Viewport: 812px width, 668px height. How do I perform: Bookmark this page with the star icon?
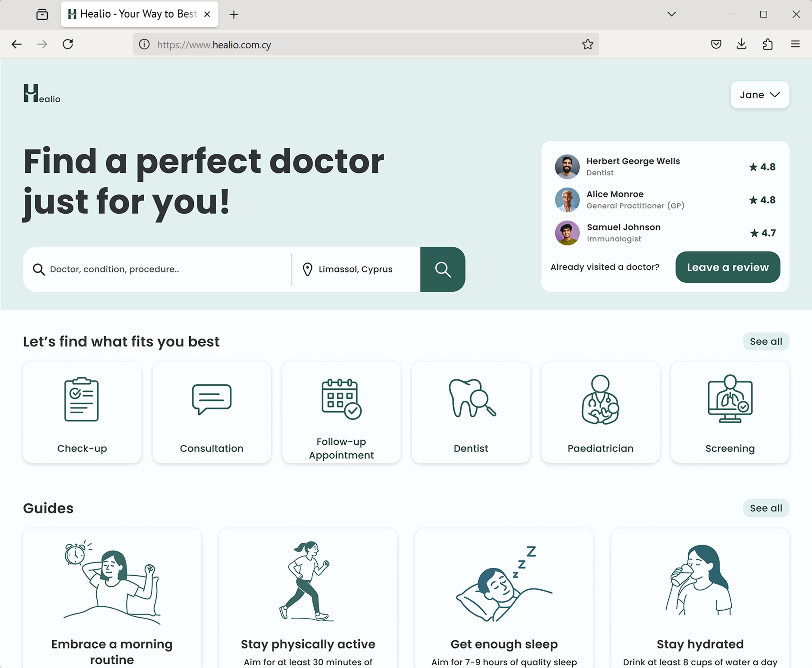(587, 44)
